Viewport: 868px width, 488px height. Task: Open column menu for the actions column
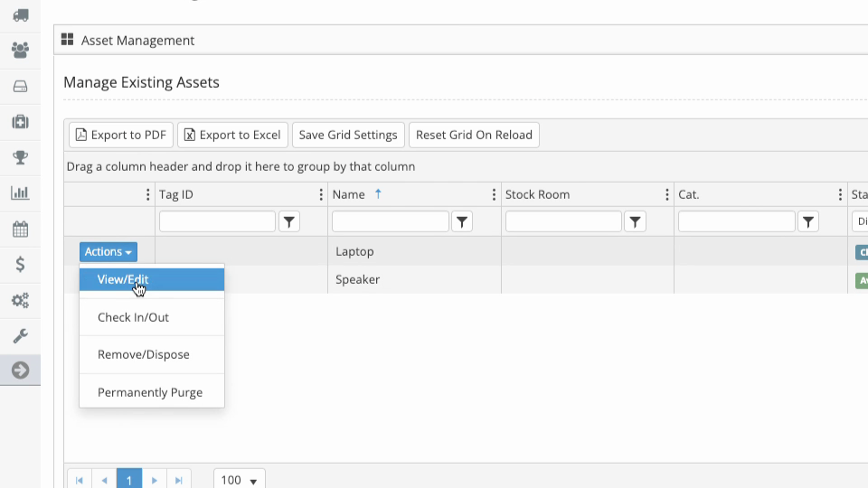pyautogui.click(x=147, y=194)
